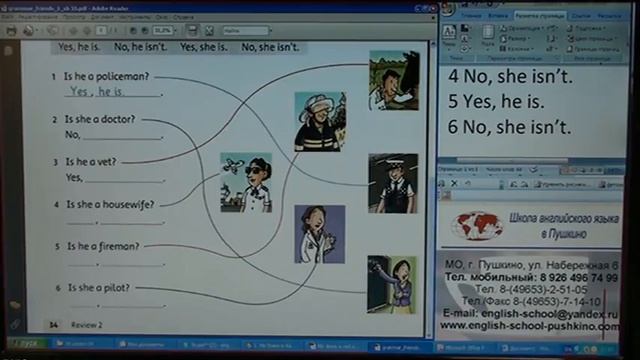Open the Watermark (Подложка) dropdown in Word

(587, 28)
